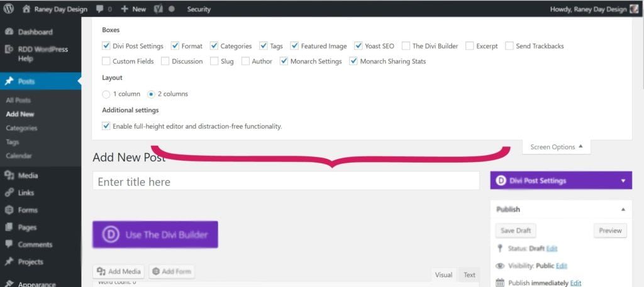Click the Comments sidebar icon
The height and width of the screenshot is (287, 644).
click(9, 244)
